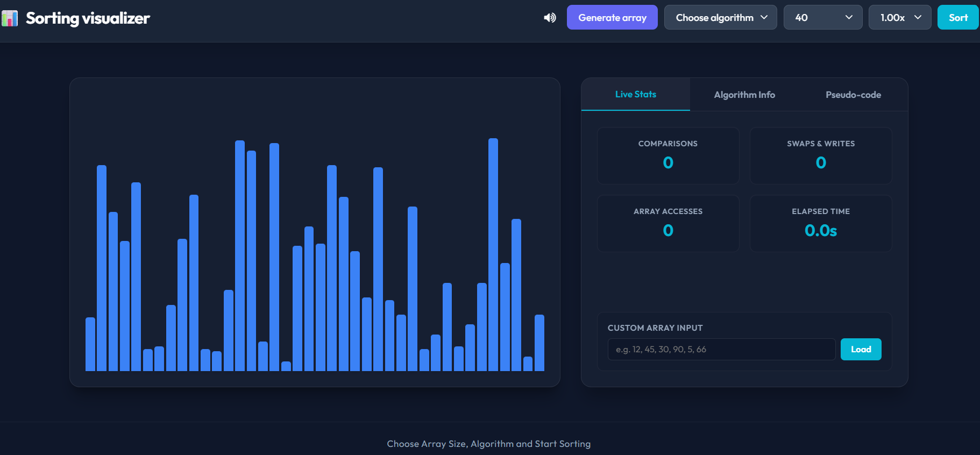View the Pseudo-code tab
Image resolution: width=980 pixels, height=455 pixels.
pos(853,95)
